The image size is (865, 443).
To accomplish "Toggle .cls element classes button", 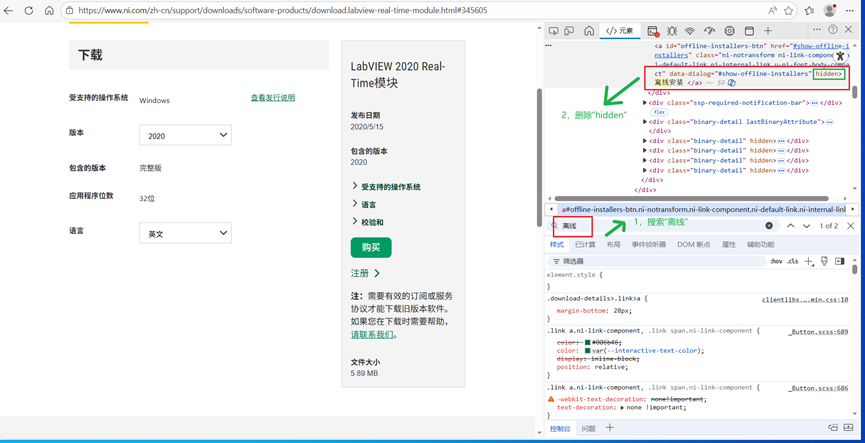I will point(793,261).
